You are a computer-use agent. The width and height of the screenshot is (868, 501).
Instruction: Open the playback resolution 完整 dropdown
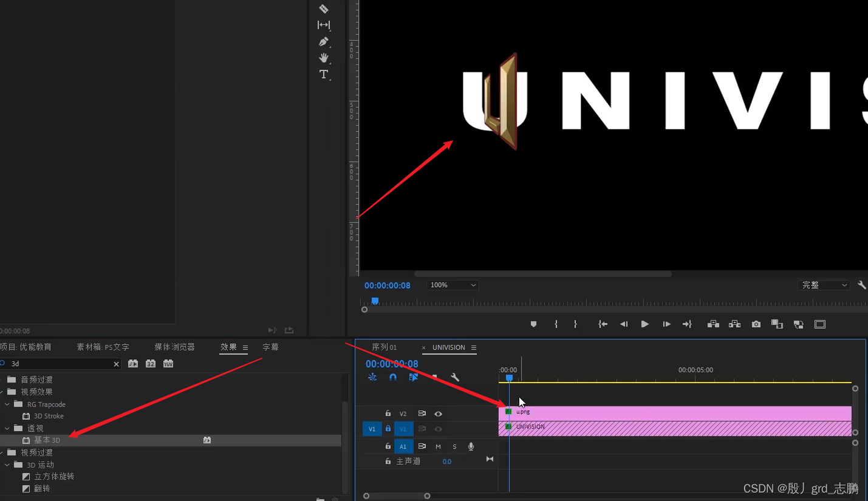coord(824,285)
